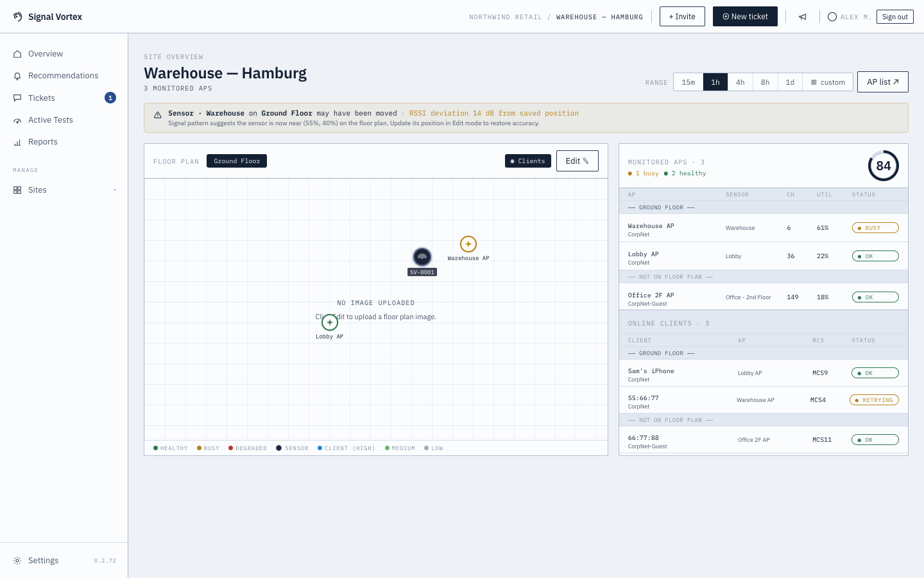Select the 1d time range
The width and height of the screenshot is (924, 578).
pos(790,82)
